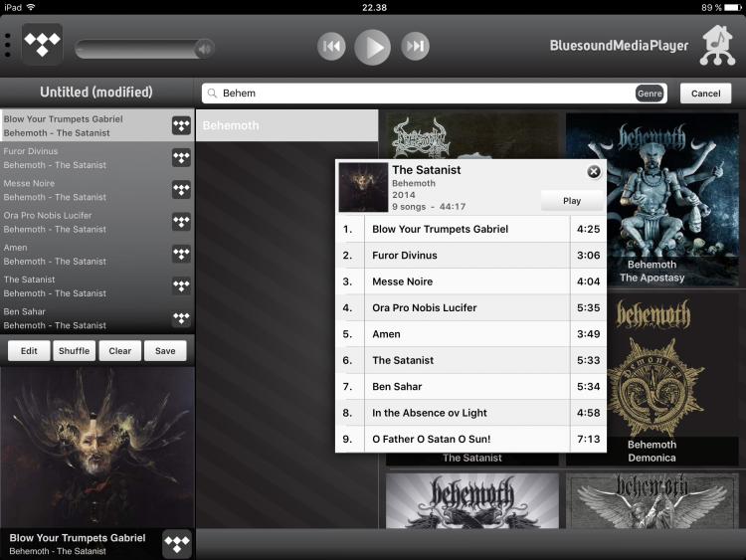Viewport: 746px width, 560px height.
Task: Choose track 2 Furor Divinus in popup
Action: pyautogui.click(x=471, y=255)
